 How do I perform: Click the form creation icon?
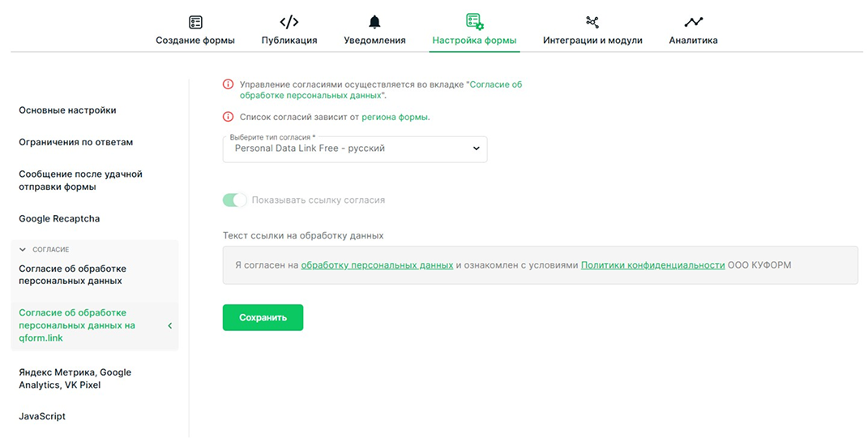(x=195, y=22)
